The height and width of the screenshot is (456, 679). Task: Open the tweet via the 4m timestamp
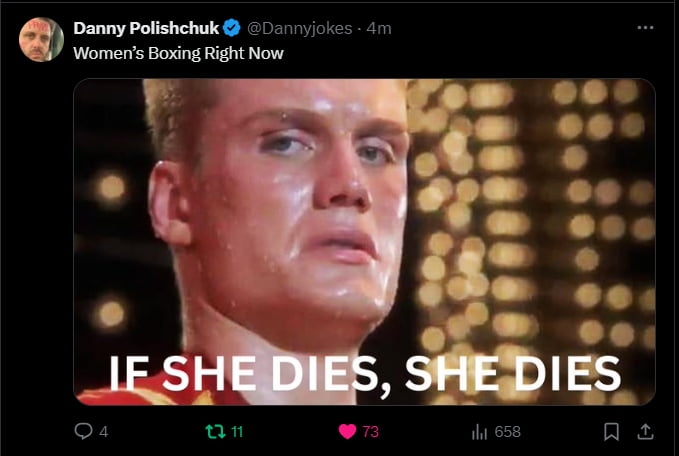pos(379,29)
